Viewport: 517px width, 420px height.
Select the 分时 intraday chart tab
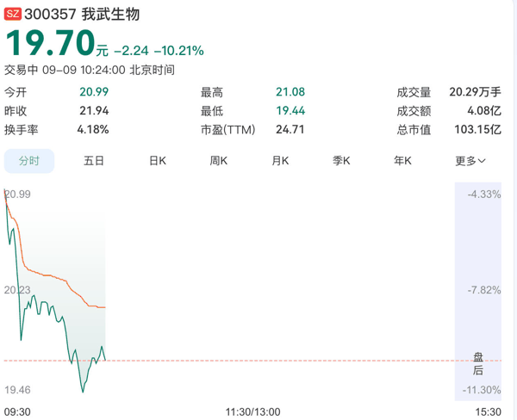point(29,161)
